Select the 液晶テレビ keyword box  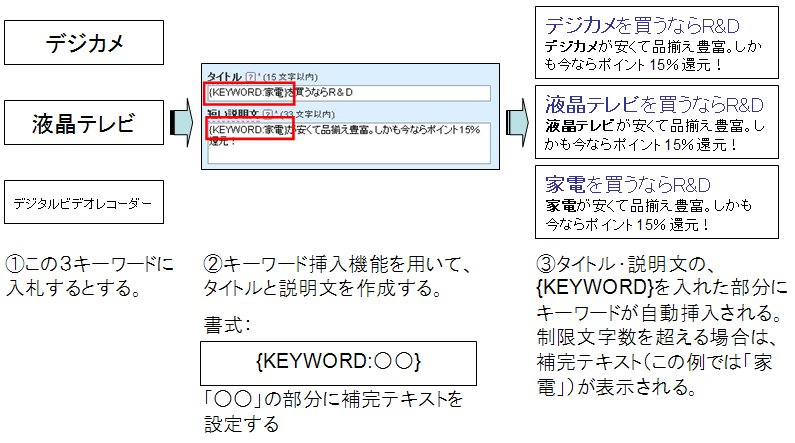click(x=84, y=123)
